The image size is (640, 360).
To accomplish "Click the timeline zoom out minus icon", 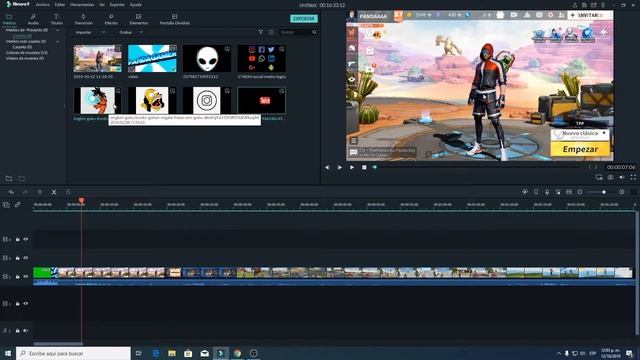I will [580, 192].
